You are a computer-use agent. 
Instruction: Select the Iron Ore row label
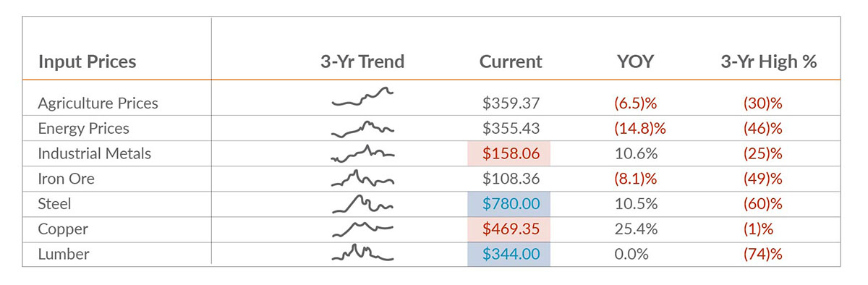(66, 179)
